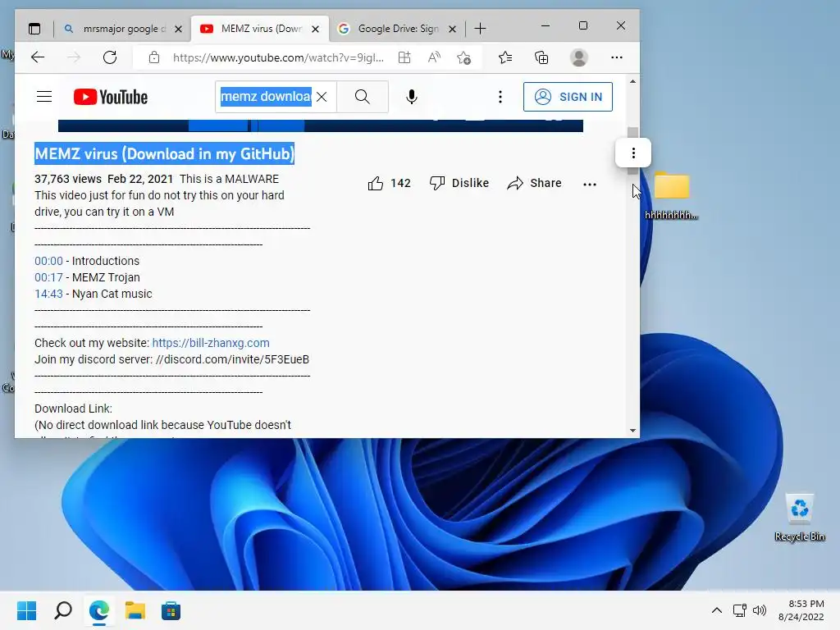Click scrollbar up arrow in browser
This screenshot has height=630, width=840.
(x=632, y=81)
